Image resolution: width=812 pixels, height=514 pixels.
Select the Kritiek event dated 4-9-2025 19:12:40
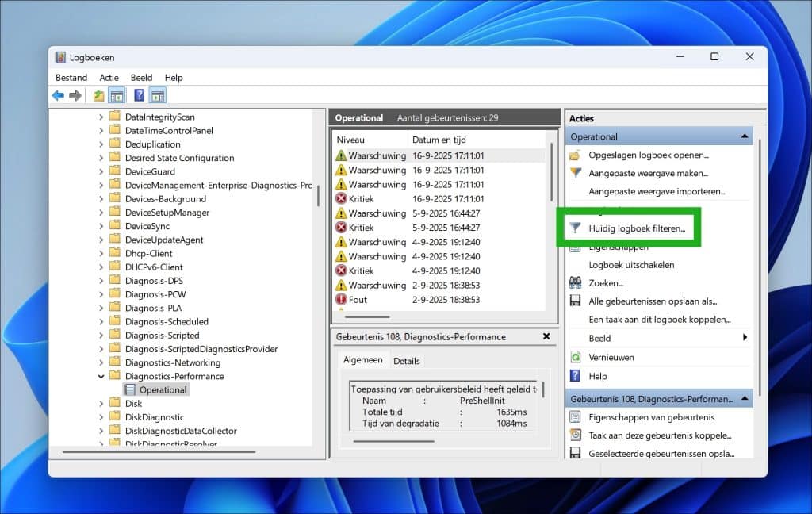(439, 270)
